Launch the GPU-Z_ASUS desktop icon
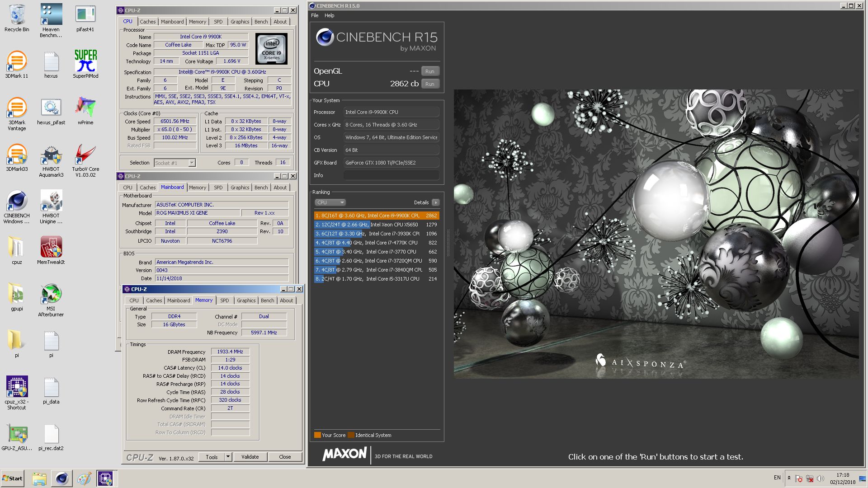Viewport: 868px width, 488px height. point(17,437)
